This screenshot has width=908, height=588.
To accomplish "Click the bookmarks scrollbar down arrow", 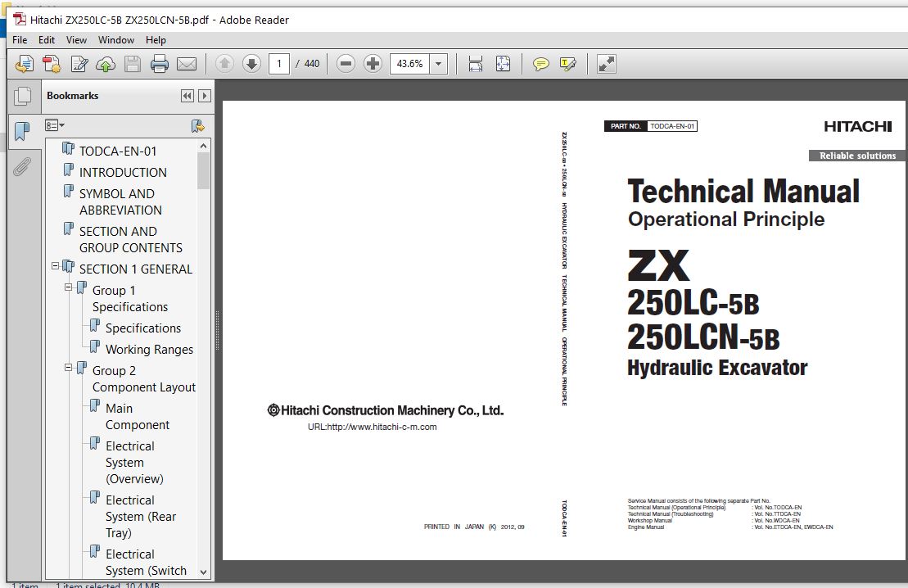I will coord(203,572).
